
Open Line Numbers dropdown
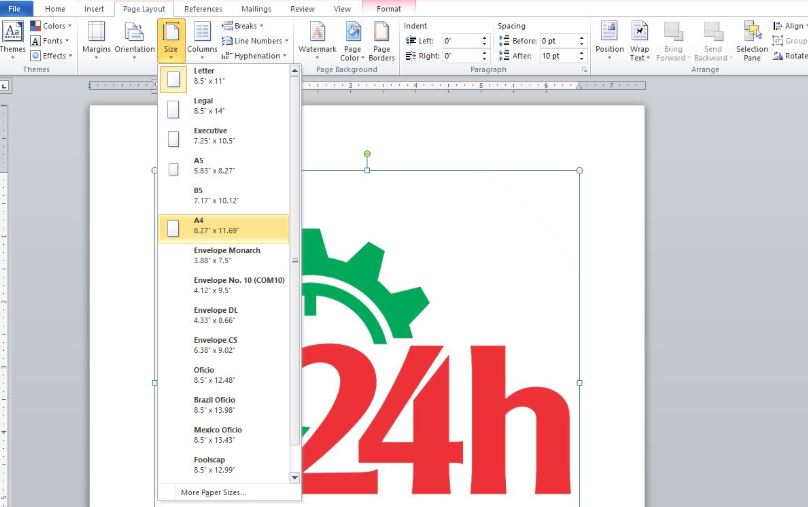pyautogui.click(x=255, y=41)
